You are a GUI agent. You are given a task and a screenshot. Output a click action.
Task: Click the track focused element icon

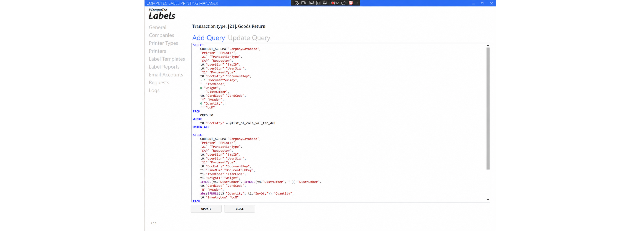(325, 3)
